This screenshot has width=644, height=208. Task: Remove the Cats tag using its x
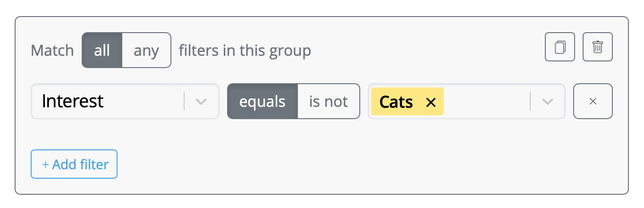click(431, 102)
